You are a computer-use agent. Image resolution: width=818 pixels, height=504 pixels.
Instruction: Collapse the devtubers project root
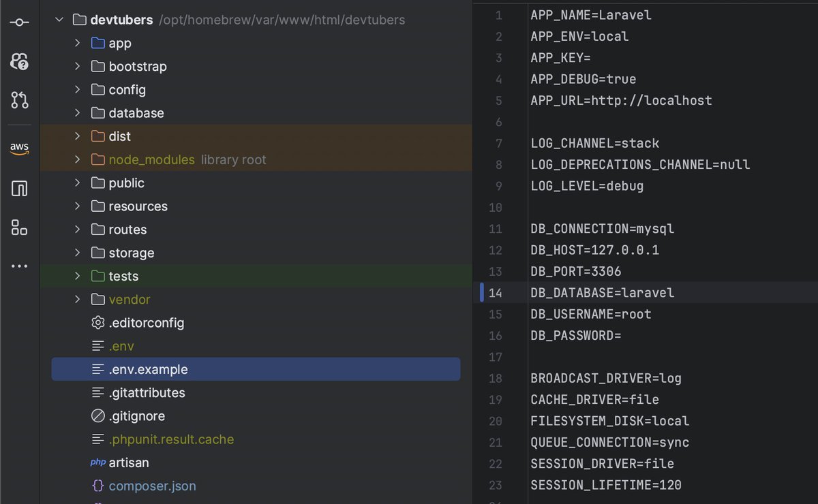59,20
